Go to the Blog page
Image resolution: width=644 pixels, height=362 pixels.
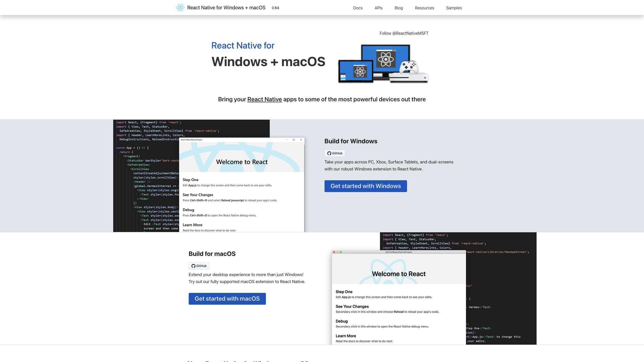(399, 8)
